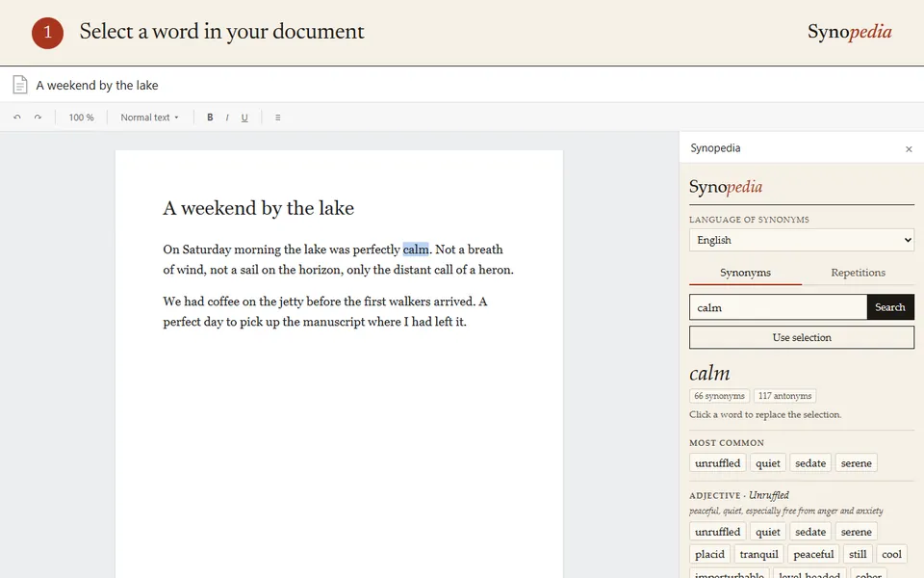The image size is (924, 578).
Task: Choose the synonym 'still'
Action: click(858, 554)
